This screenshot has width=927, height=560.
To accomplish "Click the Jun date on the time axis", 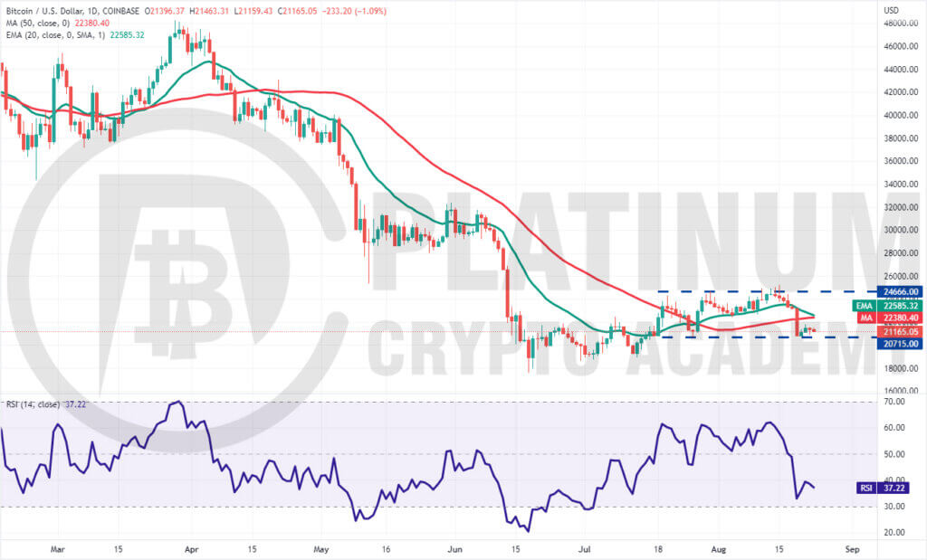I will [x=454, y=549].
